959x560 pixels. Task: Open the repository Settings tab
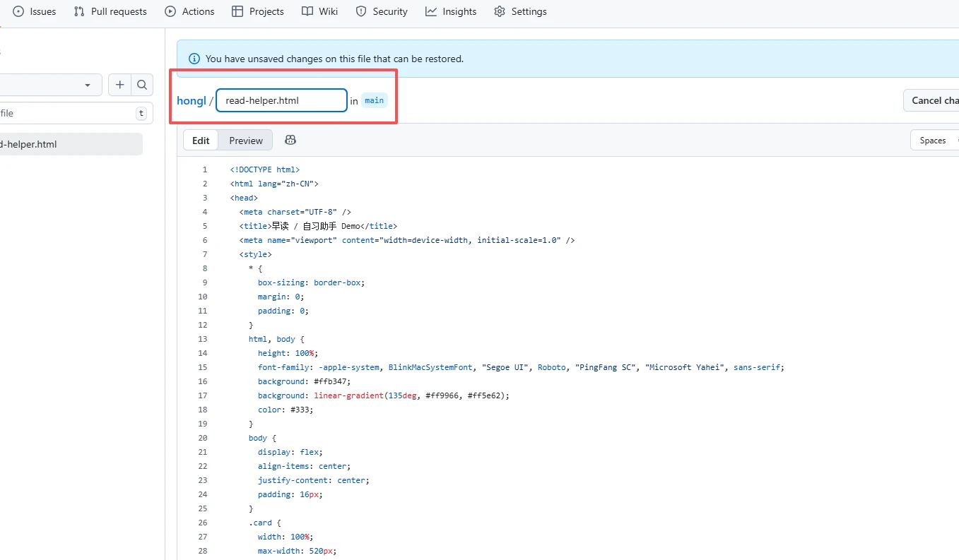click(520, 11)
